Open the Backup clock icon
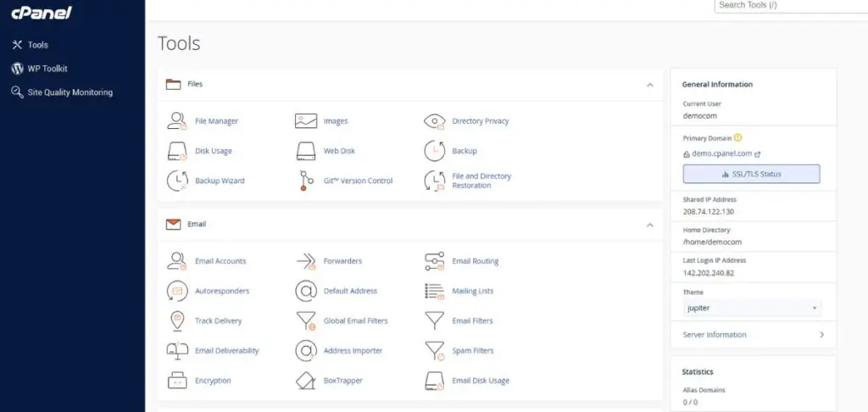 pyautogui.click(x=435, y=151)
